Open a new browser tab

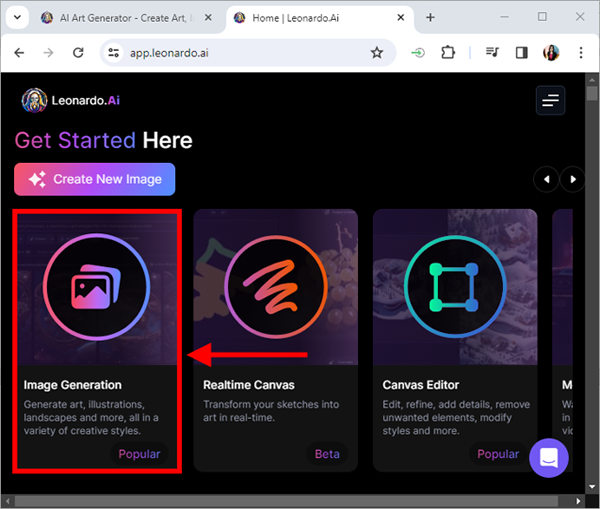(430, 17)
